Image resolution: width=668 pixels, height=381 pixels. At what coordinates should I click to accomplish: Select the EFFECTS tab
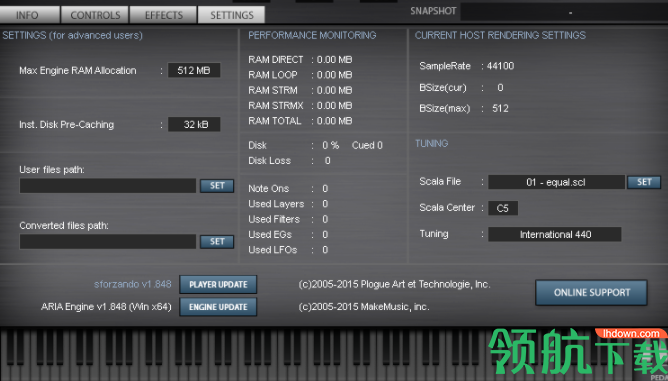click(164, 15)
